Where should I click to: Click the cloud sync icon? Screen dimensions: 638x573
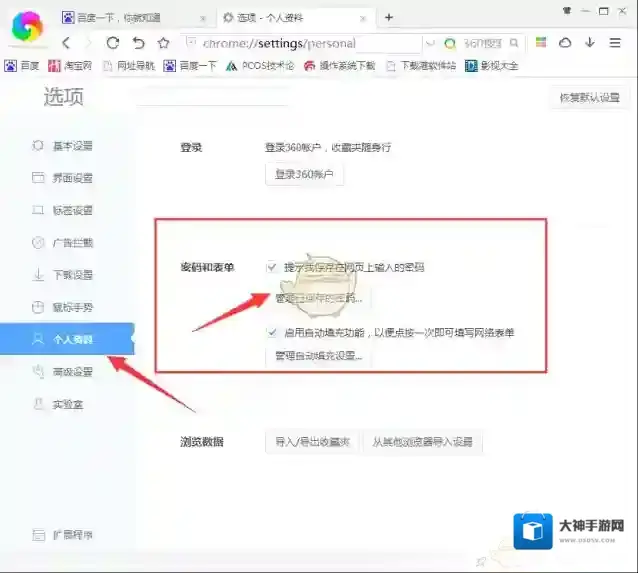point(565,43)
